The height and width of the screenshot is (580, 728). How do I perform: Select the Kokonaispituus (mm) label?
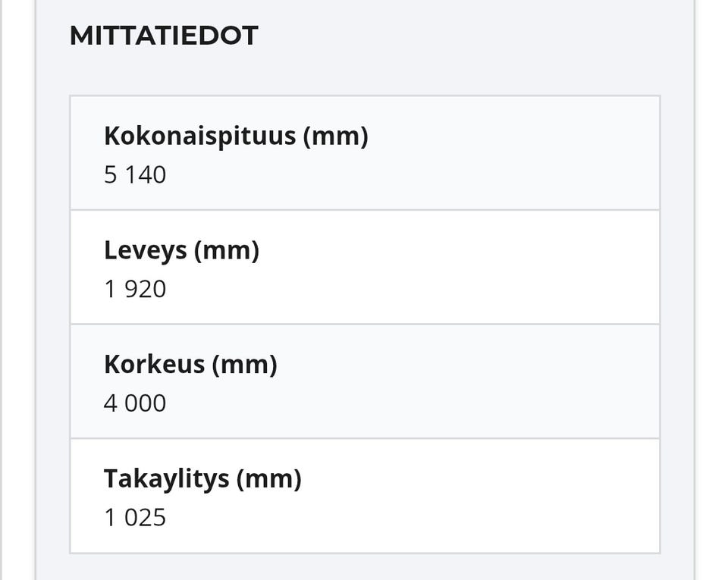[235, 136]
